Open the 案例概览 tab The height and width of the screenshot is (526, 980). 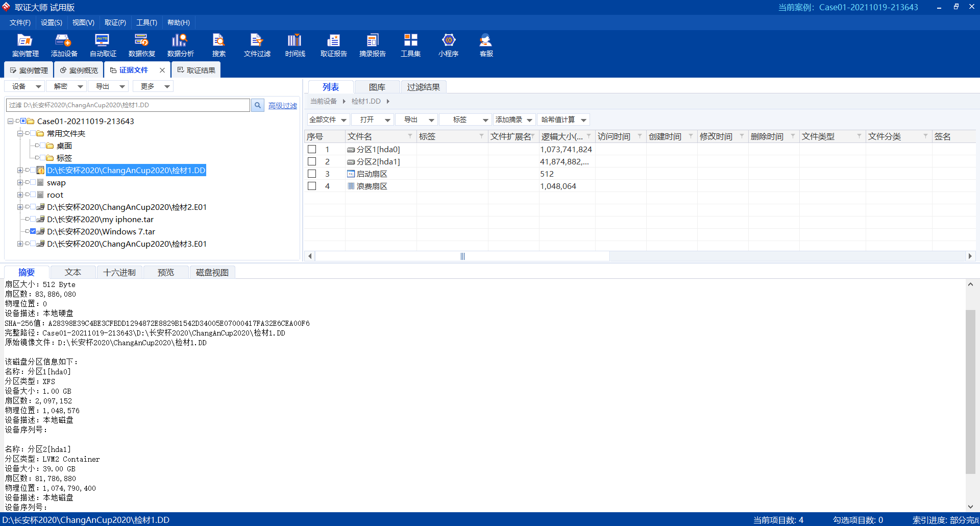[x=79, y=70]
